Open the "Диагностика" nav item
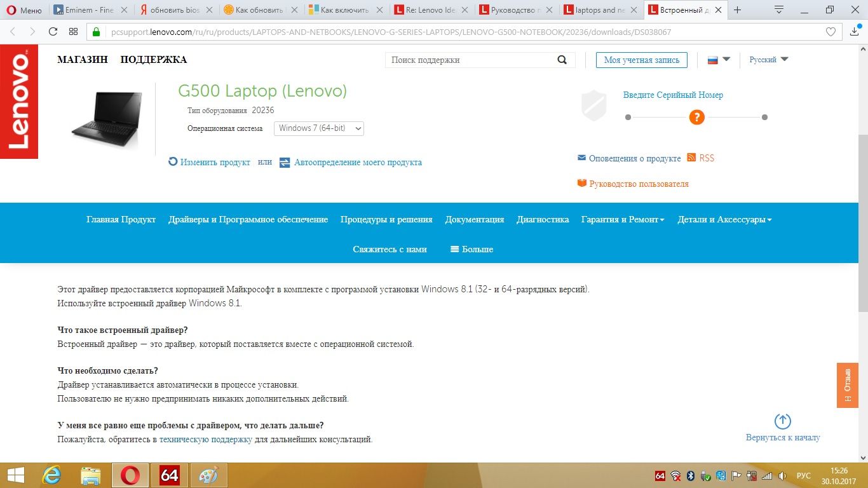Screen dimensions: 868x488 543,219
